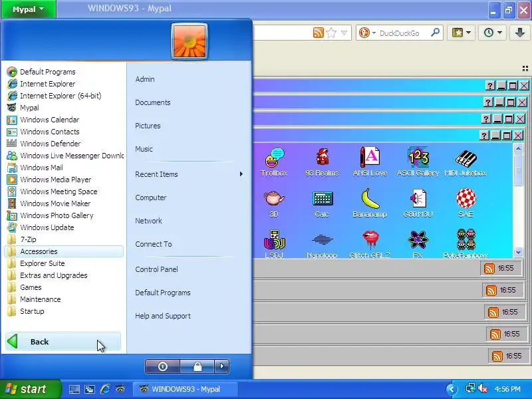Click the lock button in Start menu
The image size is (532, 399).
click(x=198, y=366)
